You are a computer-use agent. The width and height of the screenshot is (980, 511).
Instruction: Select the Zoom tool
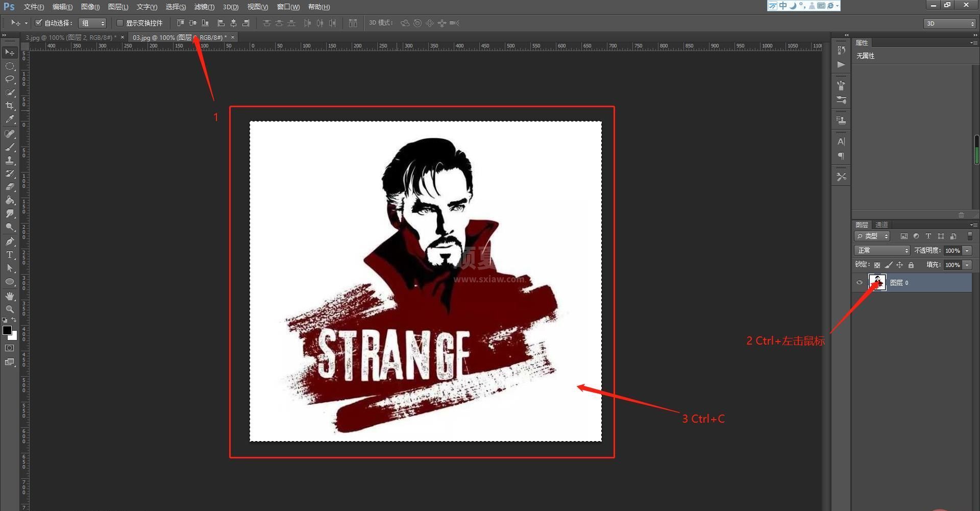[10, 309]
